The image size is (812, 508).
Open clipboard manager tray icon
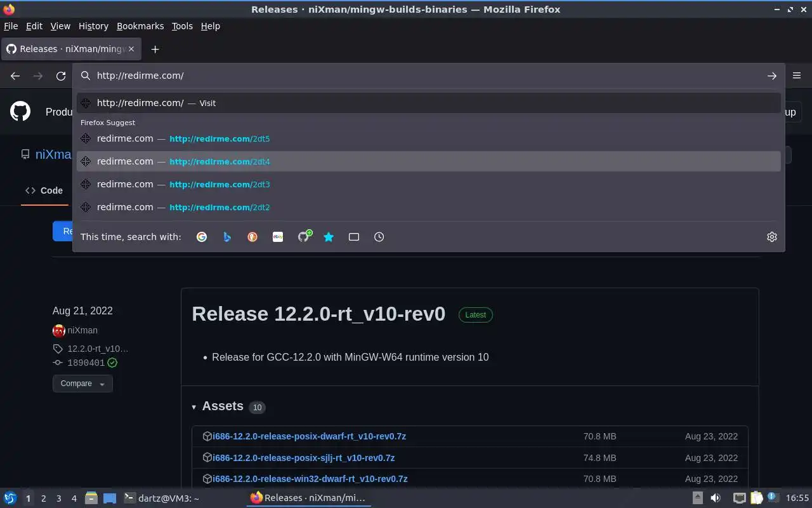[x=756, y=498]
